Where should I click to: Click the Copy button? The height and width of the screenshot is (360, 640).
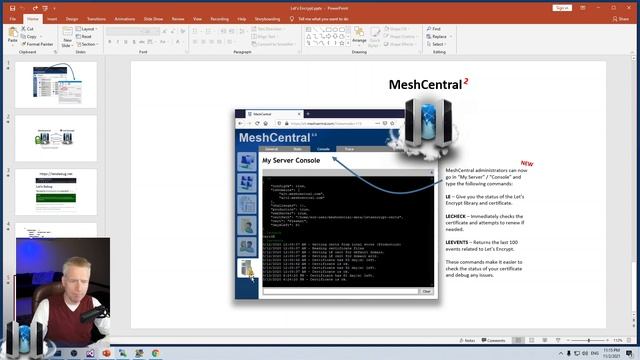coord(29,36)
